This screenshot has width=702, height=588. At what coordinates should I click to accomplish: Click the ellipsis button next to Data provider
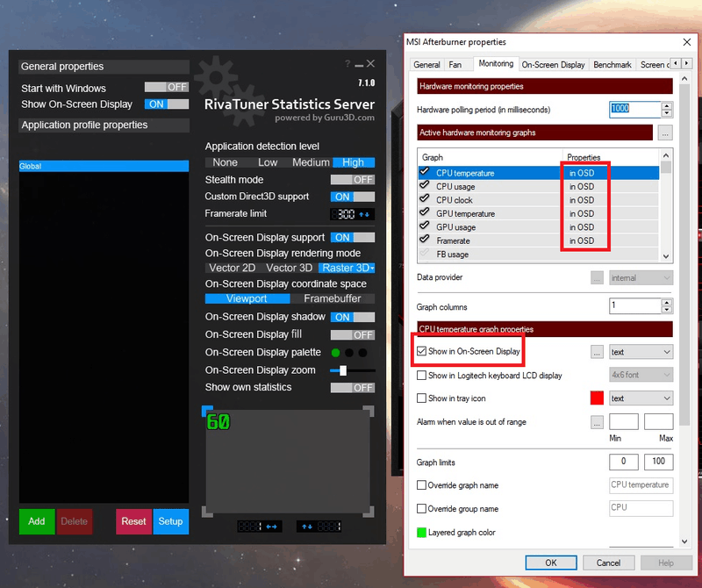tap(597, 277)
